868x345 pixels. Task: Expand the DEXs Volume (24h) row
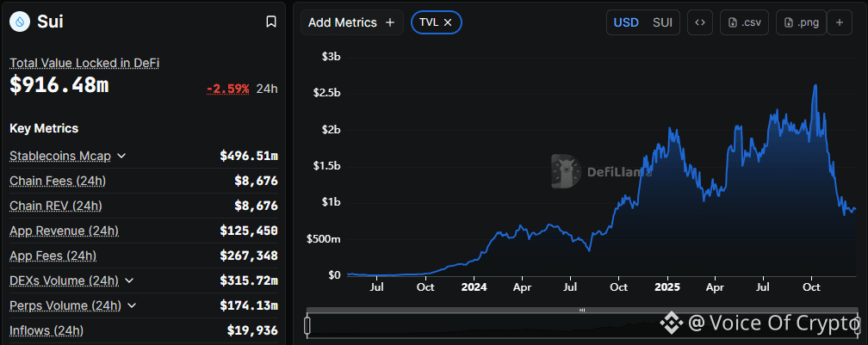[x=129, y=280]
